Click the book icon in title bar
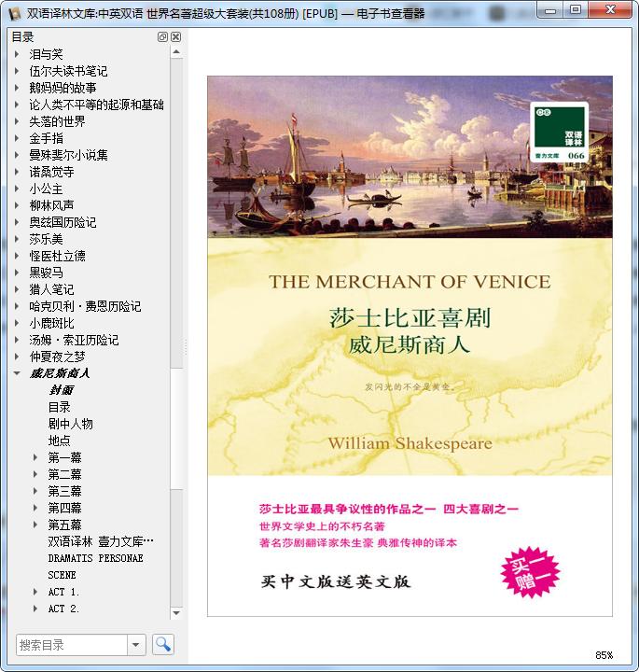The width and height of the screenshot is (639, 672). pos(16,13)
